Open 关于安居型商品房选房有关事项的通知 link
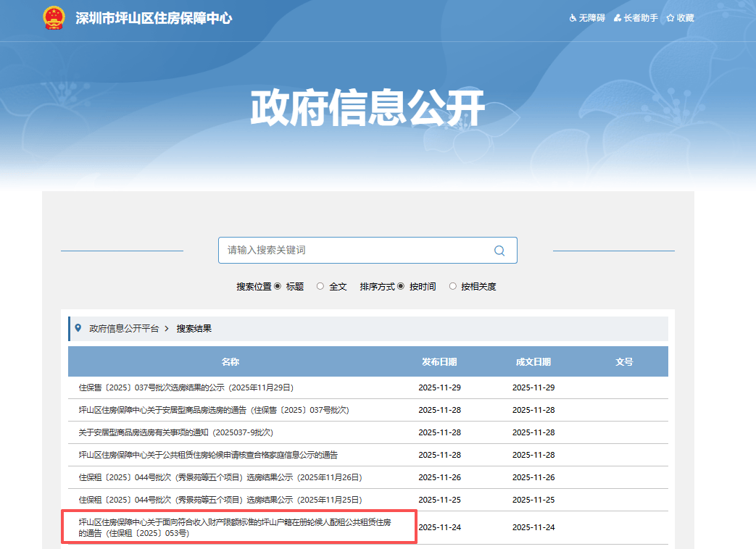Image resolution: width=756 pixels, height=549 pixels. 175,432
